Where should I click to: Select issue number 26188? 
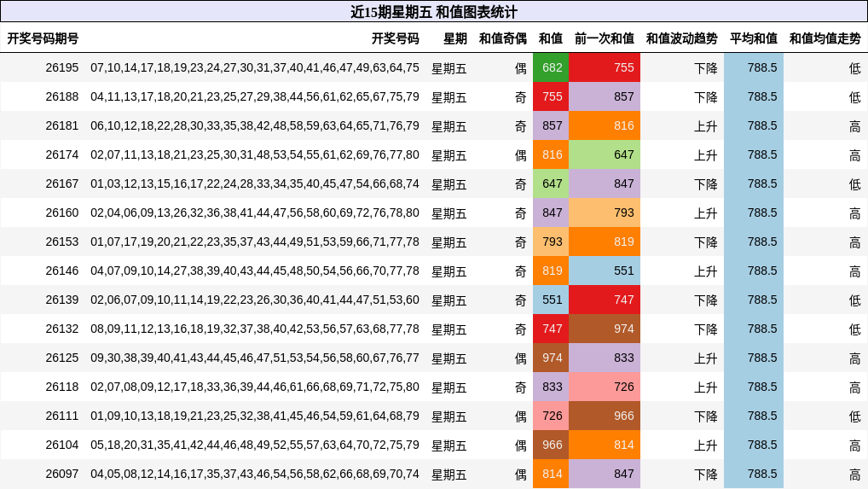(x=62, y=97)
